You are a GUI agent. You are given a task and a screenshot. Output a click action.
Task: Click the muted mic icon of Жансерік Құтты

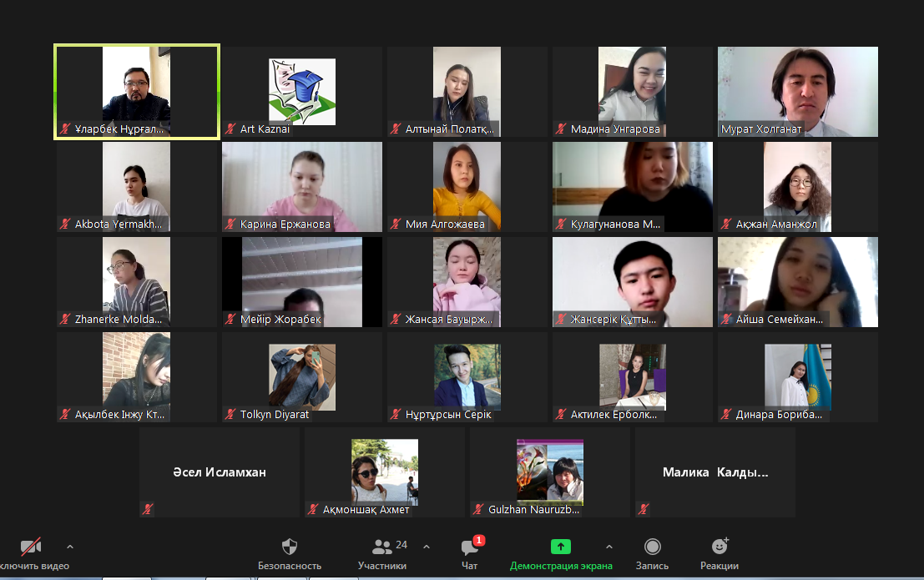561,319
